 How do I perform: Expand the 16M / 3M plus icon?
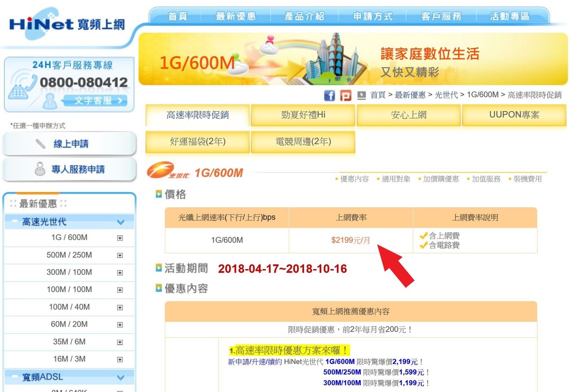[x=120, y=360]
